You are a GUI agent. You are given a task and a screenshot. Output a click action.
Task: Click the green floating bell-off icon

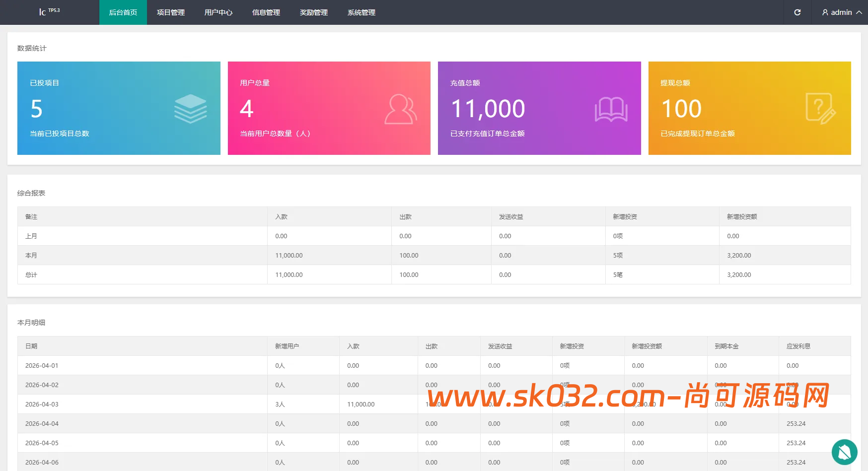pyautogui.click(x=845, y=452)
